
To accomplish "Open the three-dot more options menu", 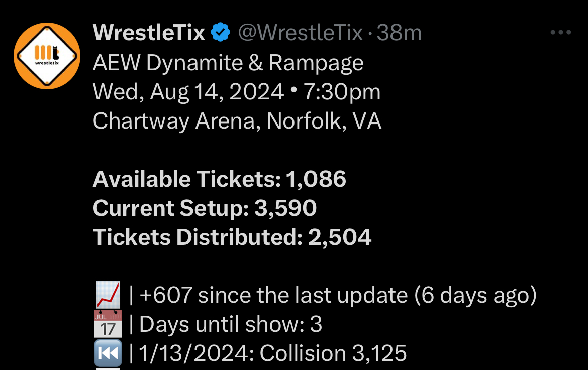I will pyautogui.click(x=561, y=33).
